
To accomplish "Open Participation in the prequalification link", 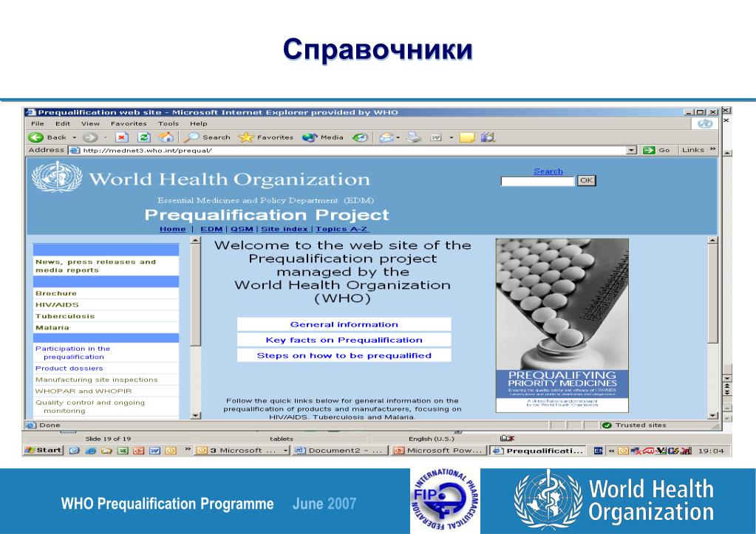I will (x=73, y=353).
